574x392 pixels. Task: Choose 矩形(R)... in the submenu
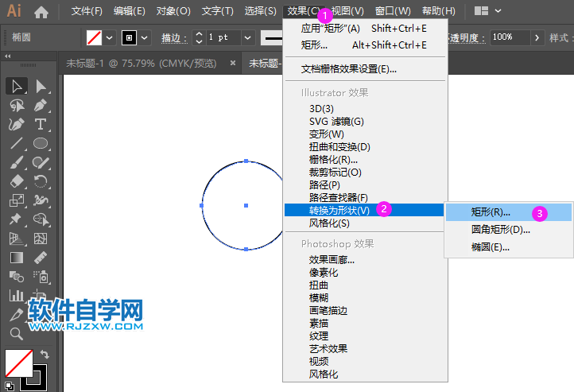pos(509,212)
